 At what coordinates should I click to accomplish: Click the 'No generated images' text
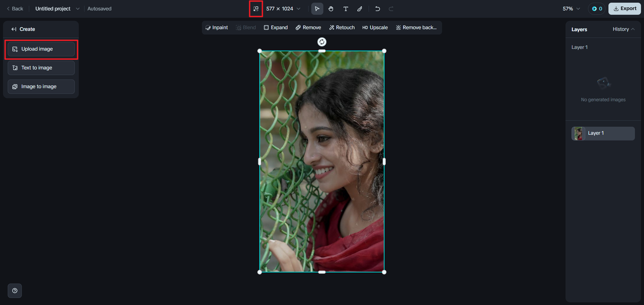pyautogui.click(x=603, y=100)
